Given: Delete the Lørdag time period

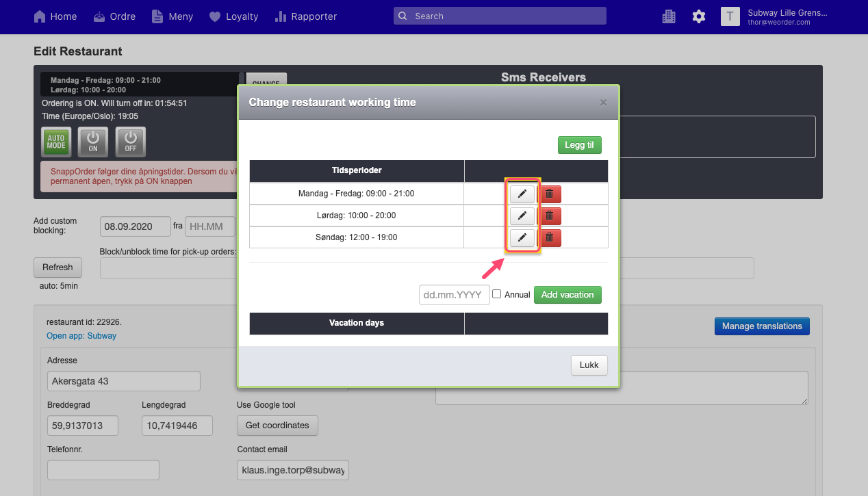Looking at the screenshot, I should pyautogui.click(x=550, y=216).
